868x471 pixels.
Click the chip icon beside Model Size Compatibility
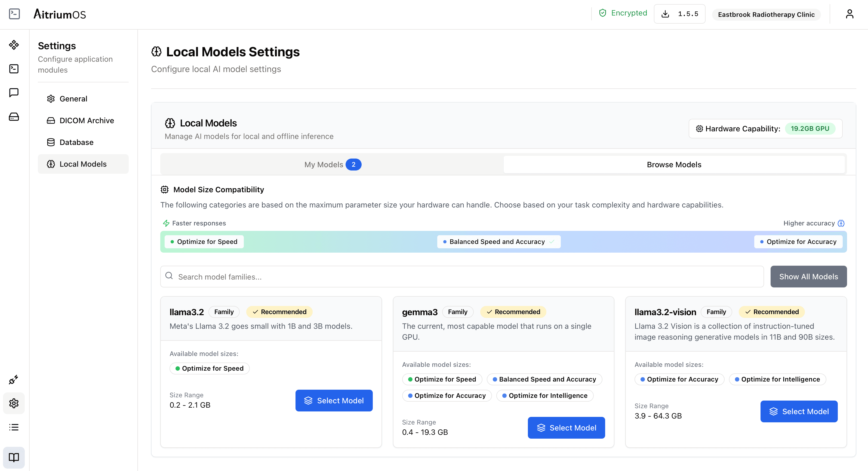pyautogui.click(x=164, y=190)
